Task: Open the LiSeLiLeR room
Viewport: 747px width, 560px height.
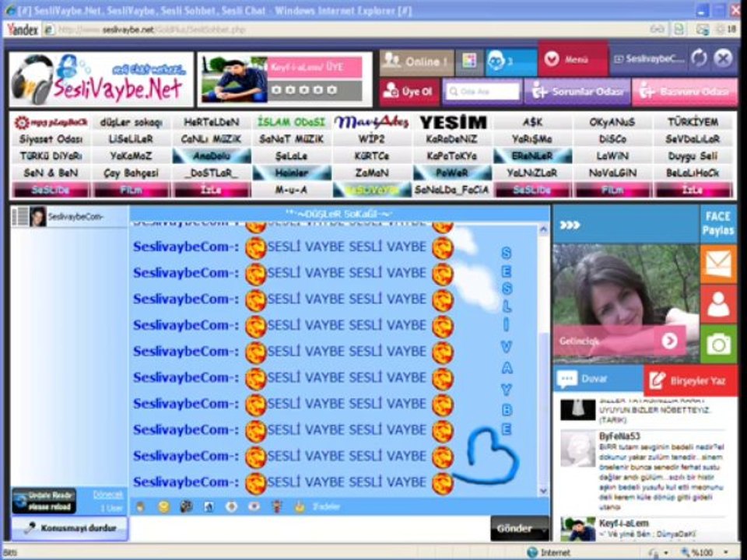Action: tap(131, 139)
